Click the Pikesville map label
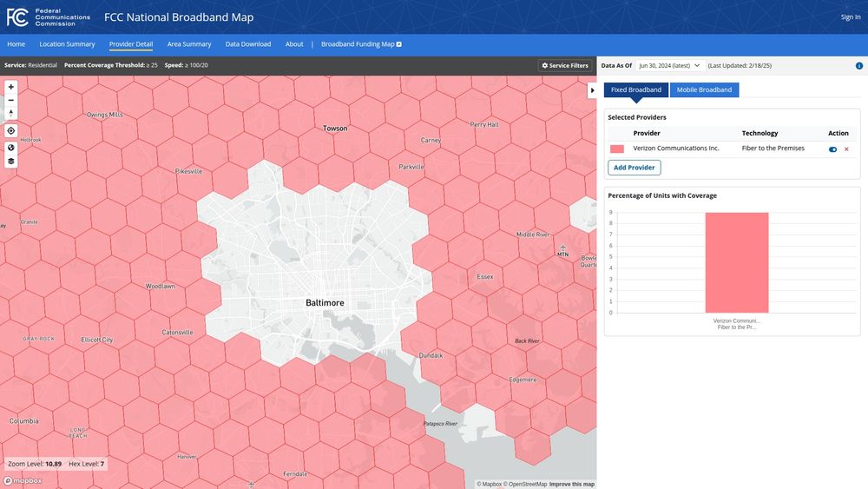Viewport: 868px width, 489px height. pyautogui.click(x=188, y=171)
